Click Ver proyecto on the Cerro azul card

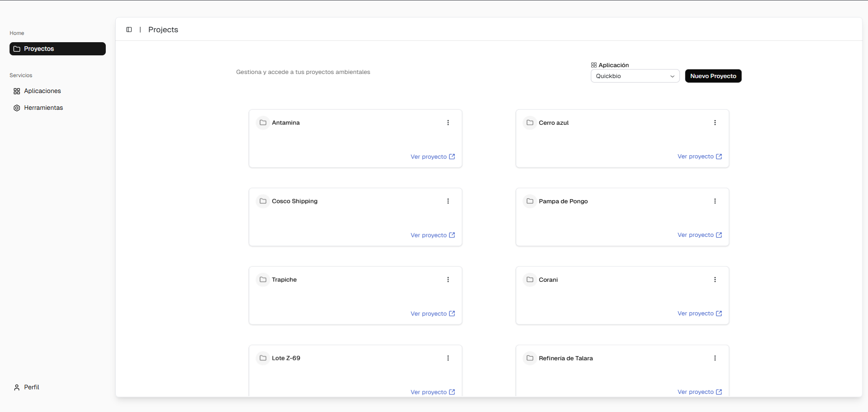695,157
